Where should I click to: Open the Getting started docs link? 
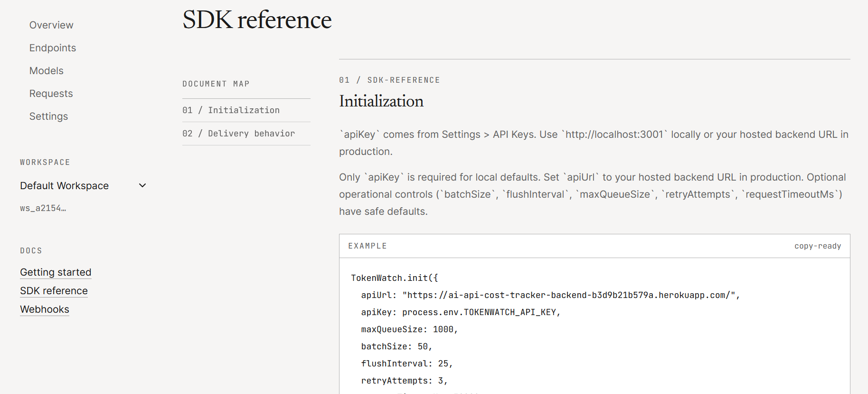point(56,272)
